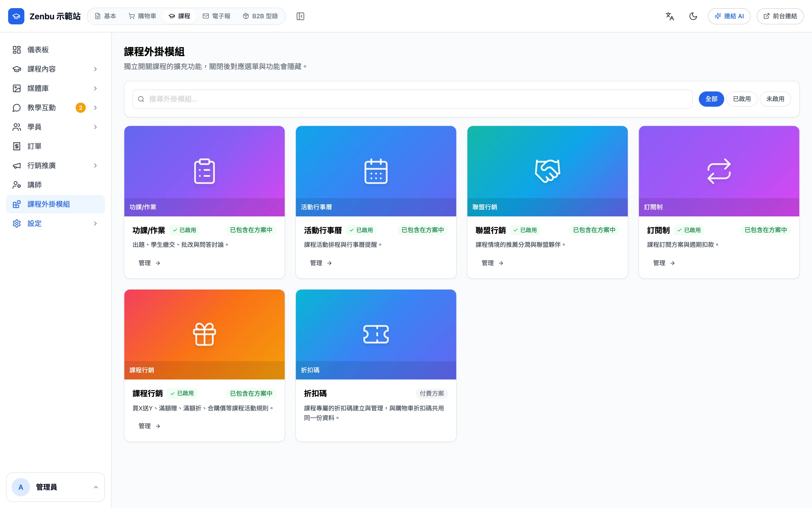Viewport: 812px width, 508px height.
Task: Open the 管理員 account menu
Action: click(x=55, y=487)
